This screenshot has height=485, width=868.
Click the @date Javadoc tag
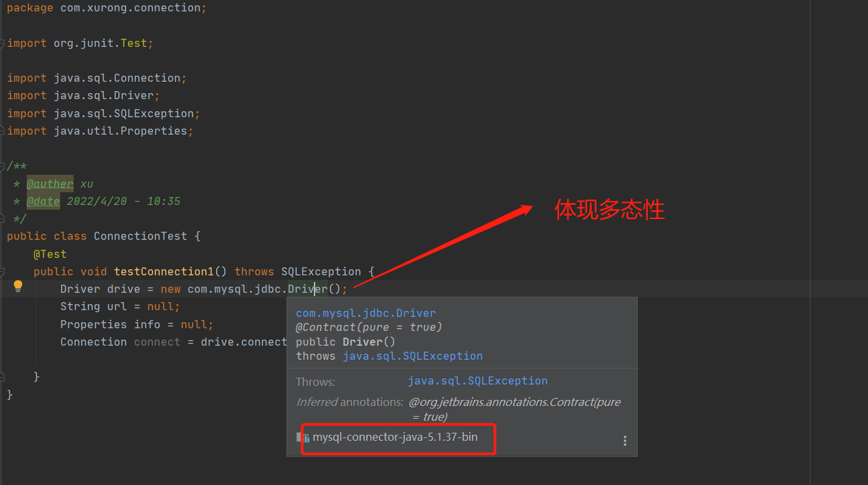(x=44, y=201)
